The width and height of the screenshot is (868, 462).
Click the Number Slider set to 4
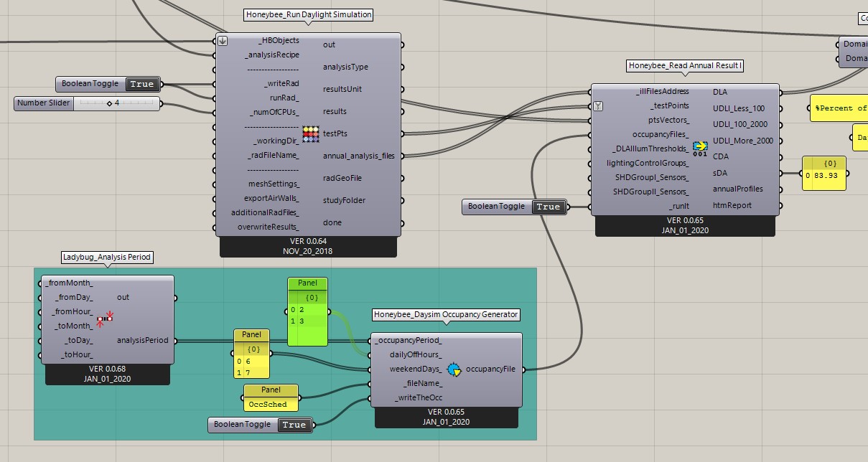click(88, 103)
